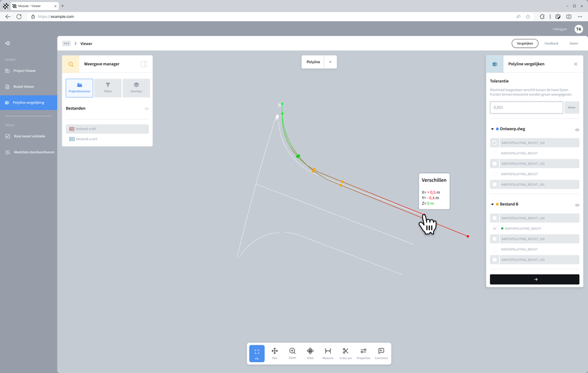
Task: Click the red polyline endpoint
Action: pos(467,236)
